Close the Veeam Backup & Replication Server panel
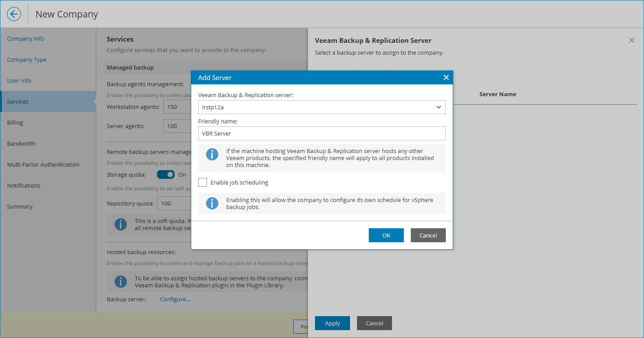The height and width of the screenshot is (338, 644). click(x=631, y=40)
